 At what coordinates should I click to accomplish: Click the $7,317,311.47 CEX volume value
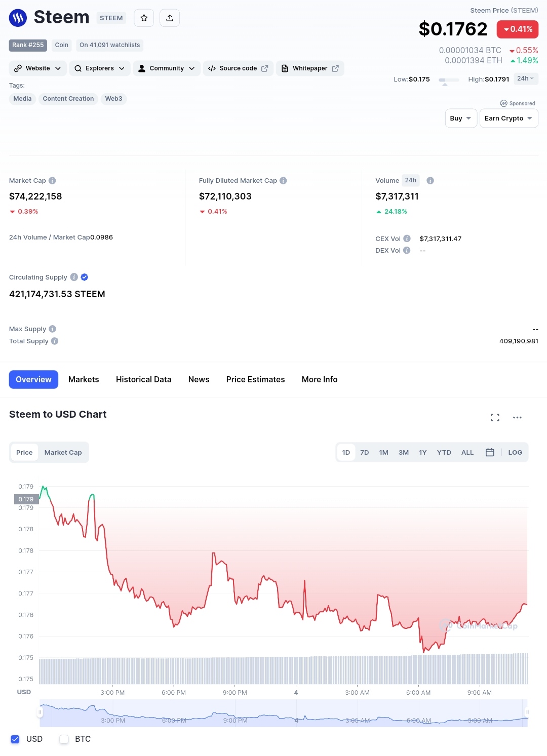pos(441,238)
